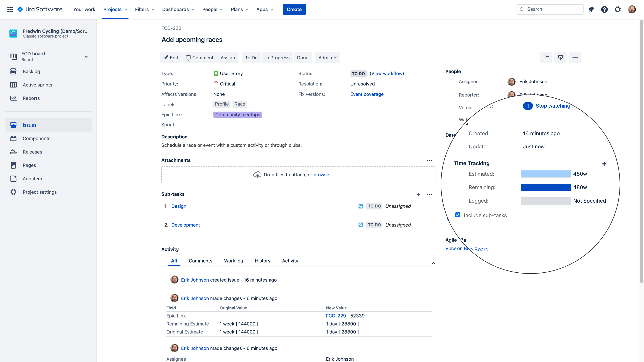Image resolution: width=644 pixels, height=362 pixels.
Task: Open the View workflow link
Action: click(387, 74)
